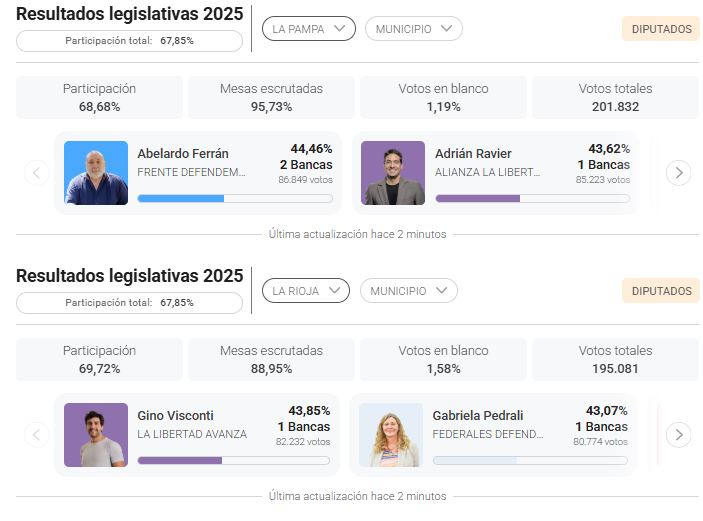Click Gino Visconti's candidate photo

(x=96, y=435)
